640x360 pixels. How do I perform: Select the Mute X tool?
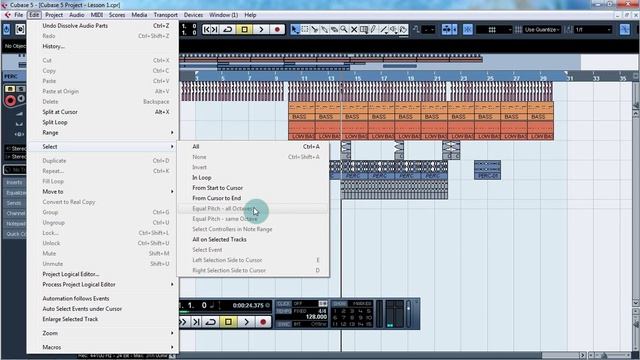pyautogui.click(x=354, y=29)
